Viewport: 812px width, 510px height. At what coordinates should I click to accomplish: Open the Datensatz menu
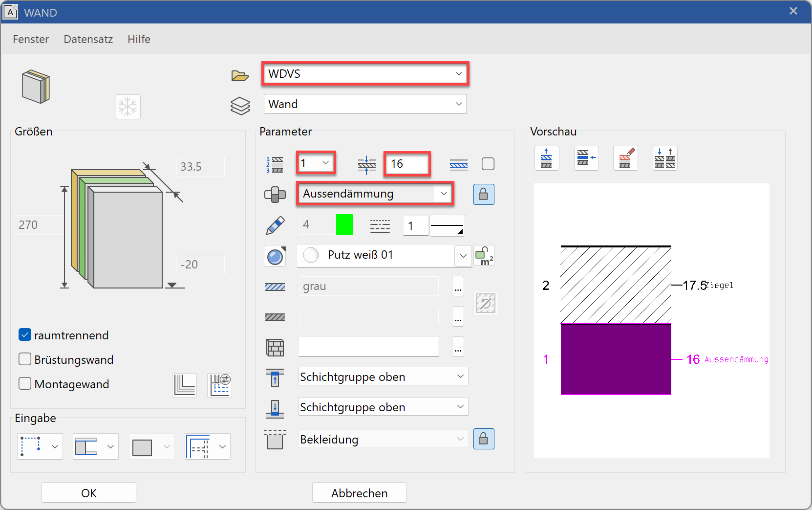(x=88, y=39)
